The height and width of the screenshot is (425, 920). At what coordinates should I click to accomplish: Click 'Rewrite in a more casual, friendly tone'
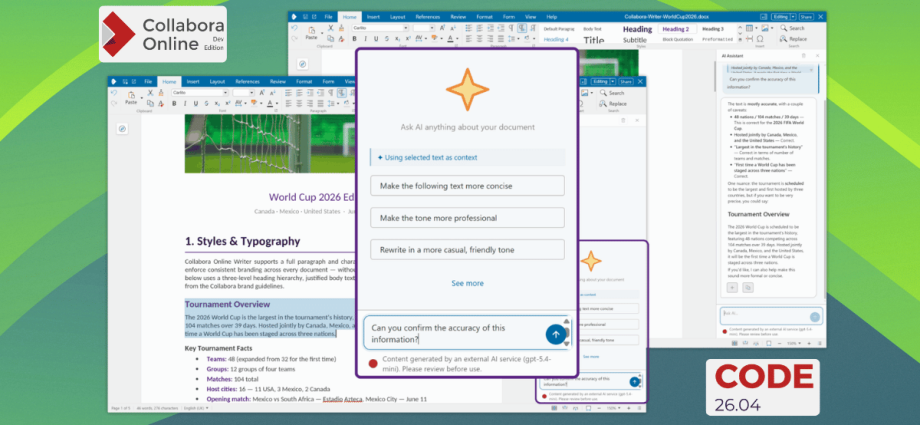pyautogui.click(x=468, y=249)
